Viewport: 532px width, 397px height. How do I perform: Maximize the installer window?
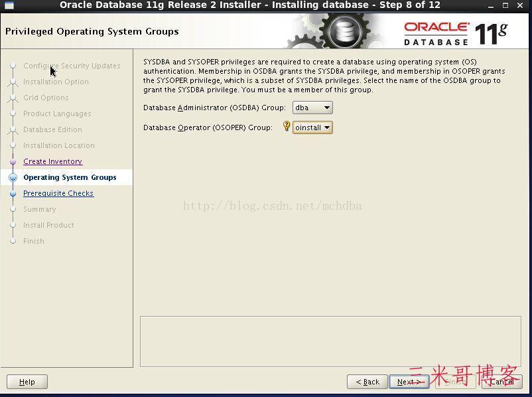pos(505,5)
